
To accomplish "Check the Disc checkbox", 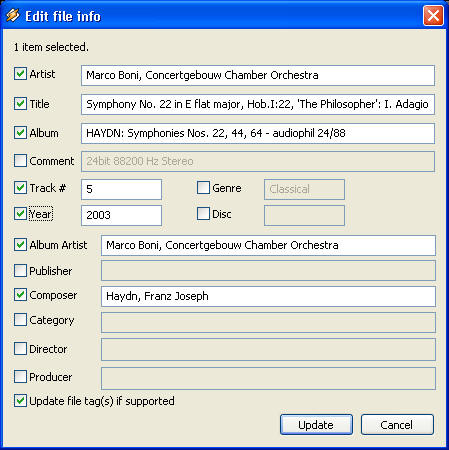I will pyautogui.click(x=203, y=214).
